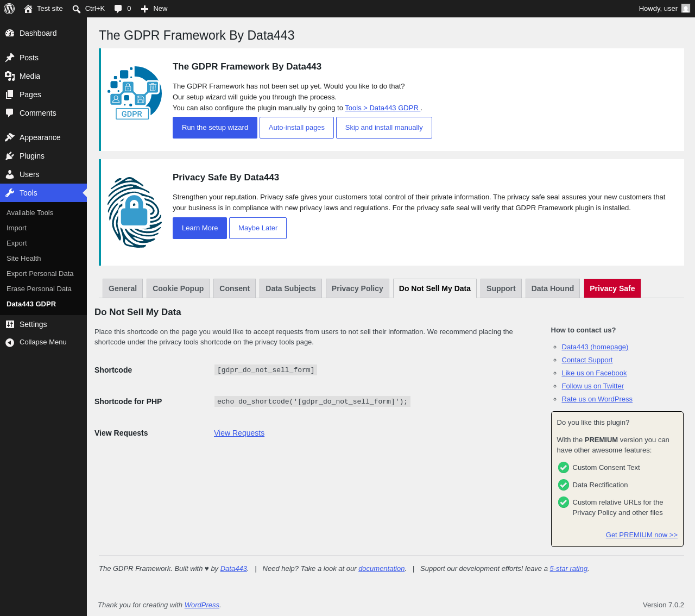The height and width of the screenshot is (616, 695).
Task: Click the Pages icon in sidebar
Action: tap(10, 95)
